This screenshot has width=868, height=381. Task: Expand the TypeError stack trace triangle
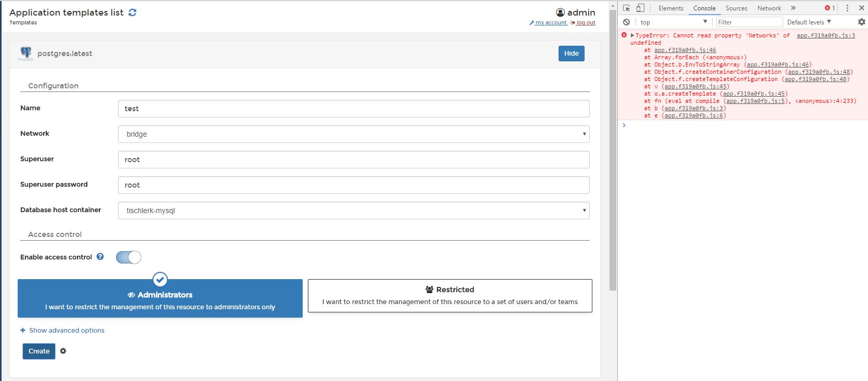tap(632, 35)
